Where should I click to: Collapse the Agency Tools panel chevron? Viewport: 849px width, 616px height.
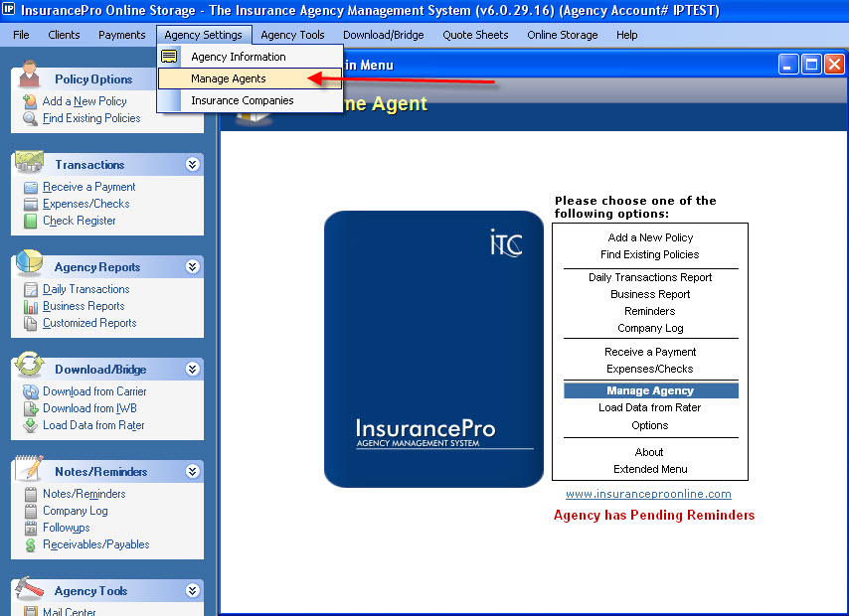pyautogui.click(x=192, y=590)
